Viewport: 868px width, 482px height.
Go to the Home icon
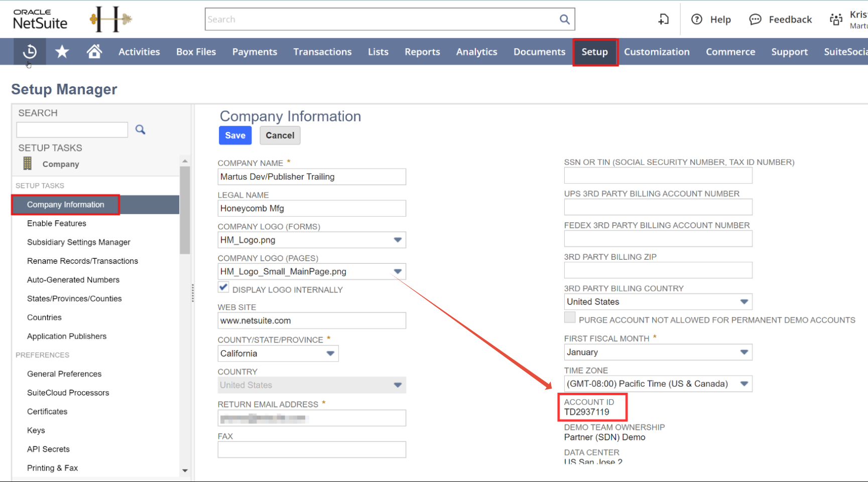(x=94, y=51)
